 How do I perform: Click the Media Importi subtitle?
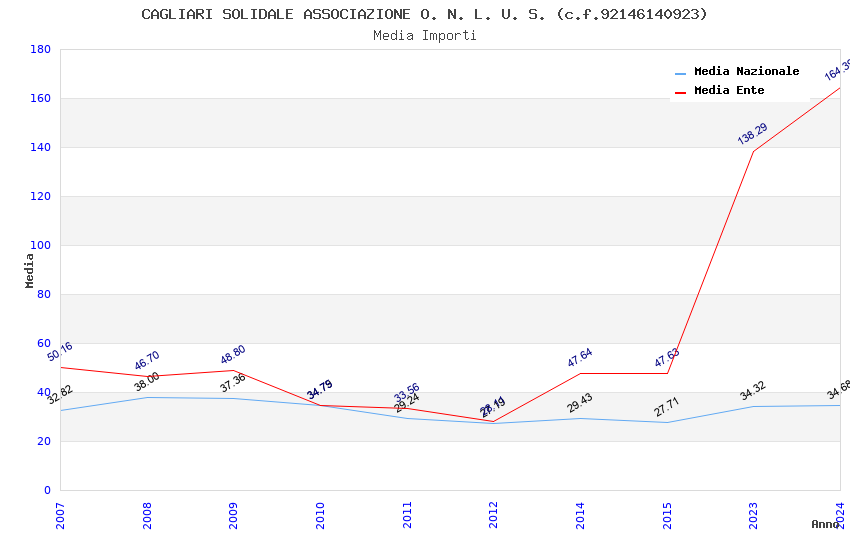[424, 36]
